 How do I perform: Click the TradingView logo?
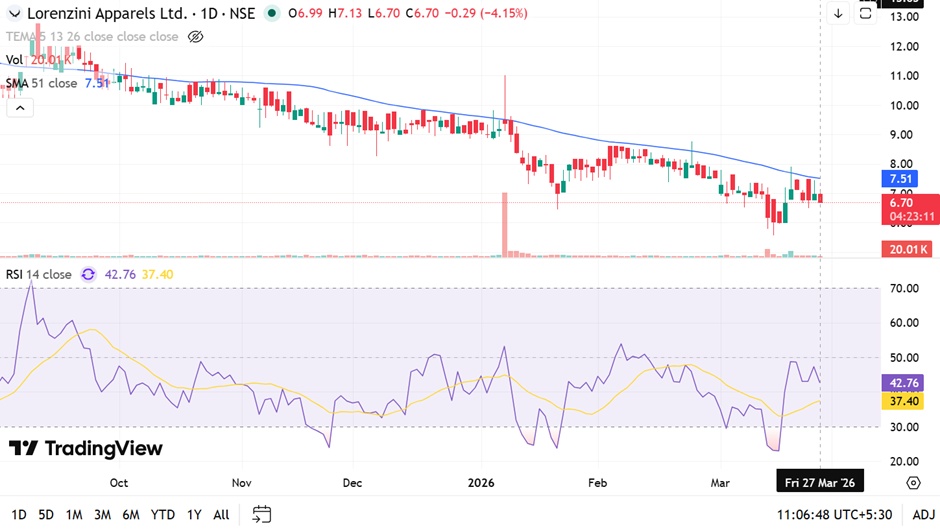coord(85,448)
